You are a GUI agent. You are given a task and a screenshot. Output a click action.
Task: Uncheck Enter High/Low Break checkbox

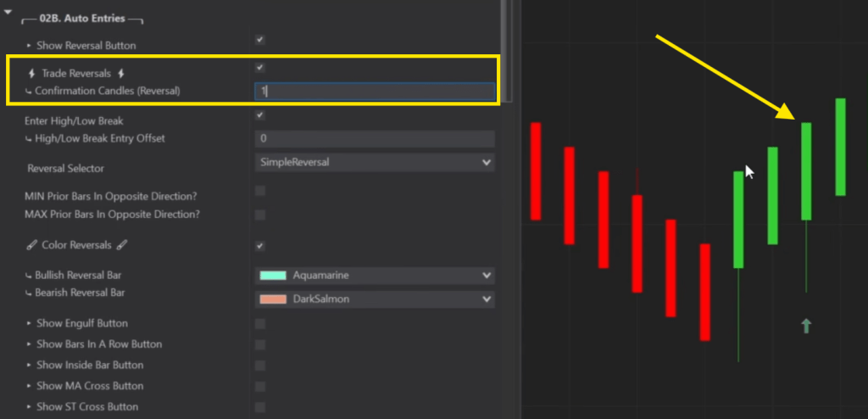[260, 115]
